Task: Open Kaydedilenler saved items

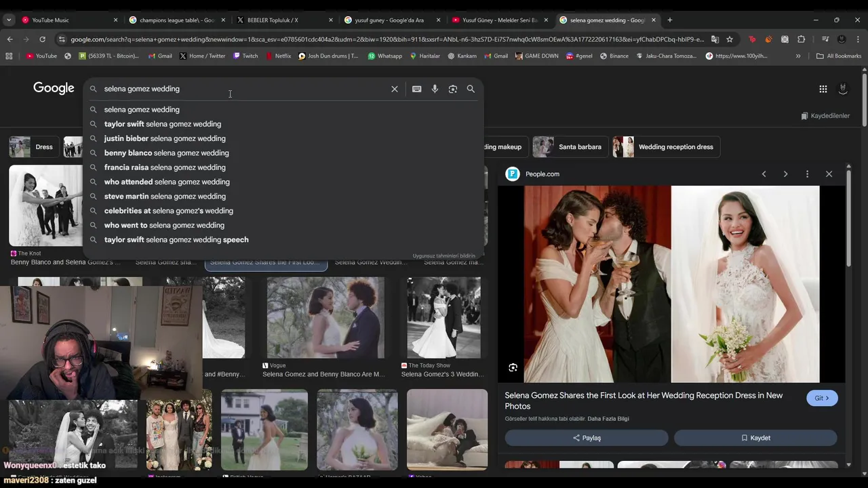Action: [x=825, y=116]
